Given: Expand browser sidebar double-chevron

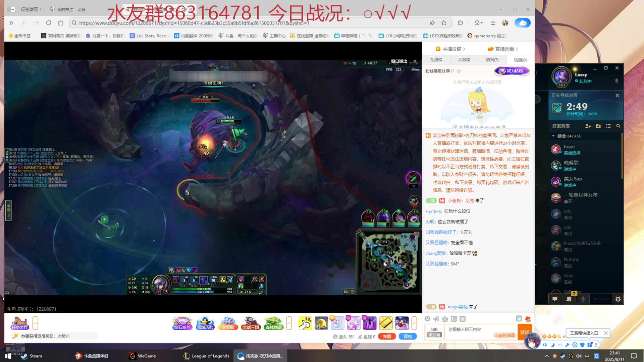Looking at the screenshot, I should (11, 23).
